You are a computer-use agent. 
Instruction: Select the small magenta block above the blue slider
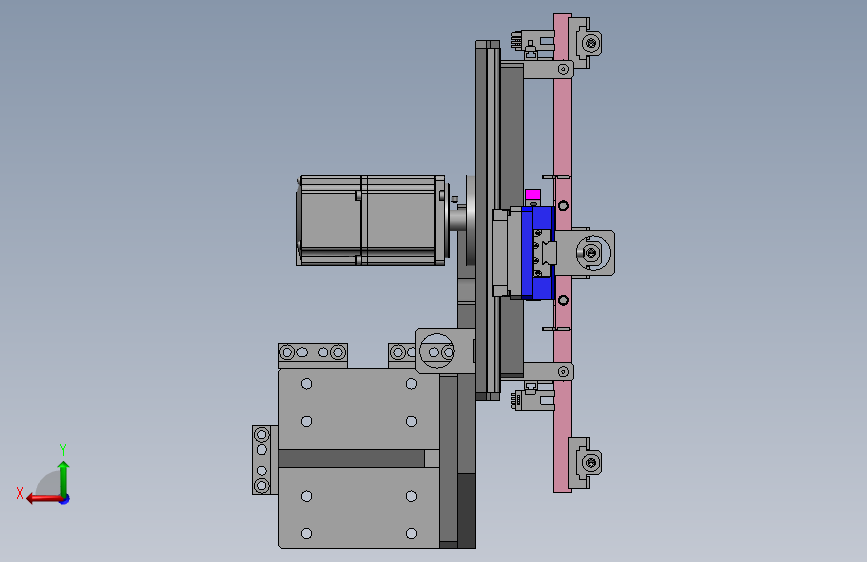(x=532, y=195)
